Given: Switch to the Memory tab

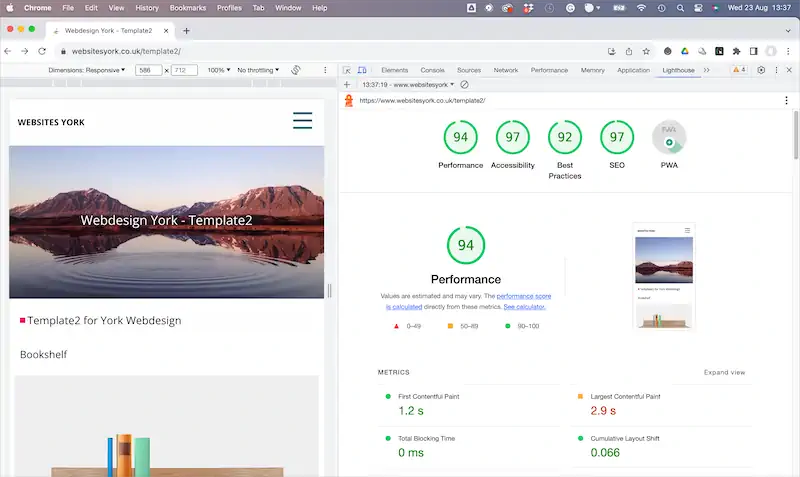Looking at the screenshot, I should click(x=592, y=70).
